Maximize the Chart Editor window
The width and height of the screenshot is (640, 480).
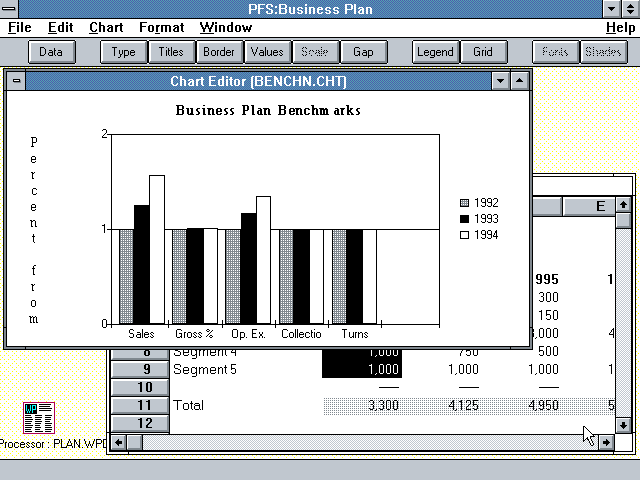519,81
